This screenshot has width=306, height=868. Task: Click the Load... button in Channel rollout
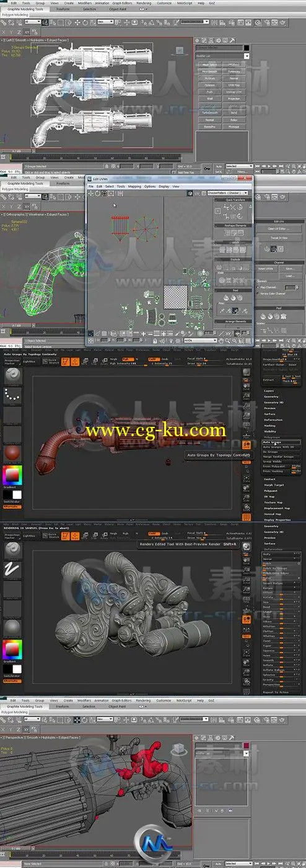tap(289, 275)
